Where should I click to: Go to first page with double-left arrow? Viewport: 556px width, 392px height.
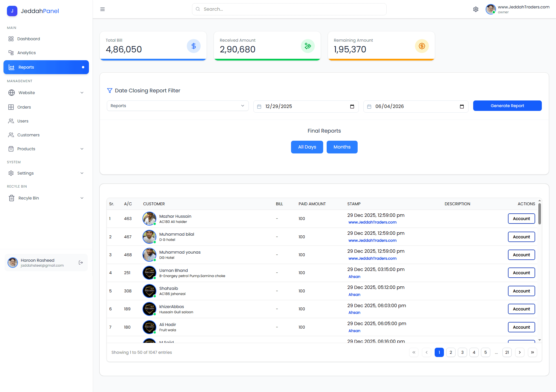click(x=414, y=352)
